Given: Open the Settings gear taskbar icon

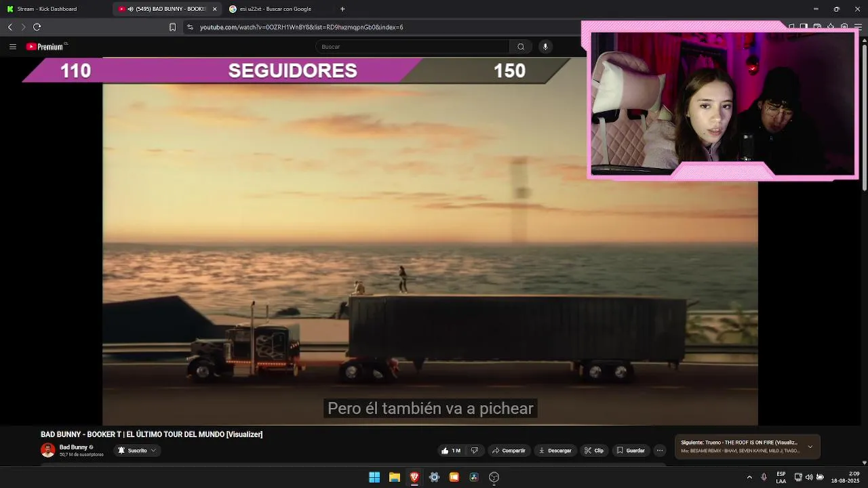Looking at the screenshot, I should (434, 477).
